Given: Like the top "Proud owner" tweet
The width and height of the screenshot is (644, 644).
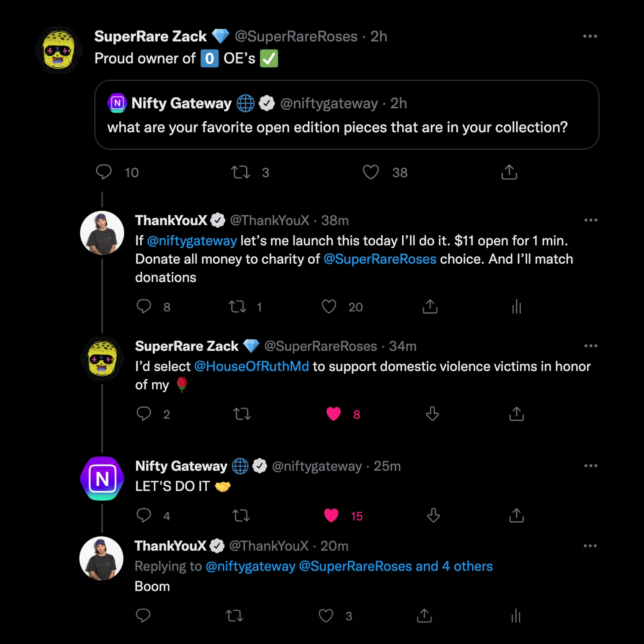Looking at the screenshot, I should point(371,172).
